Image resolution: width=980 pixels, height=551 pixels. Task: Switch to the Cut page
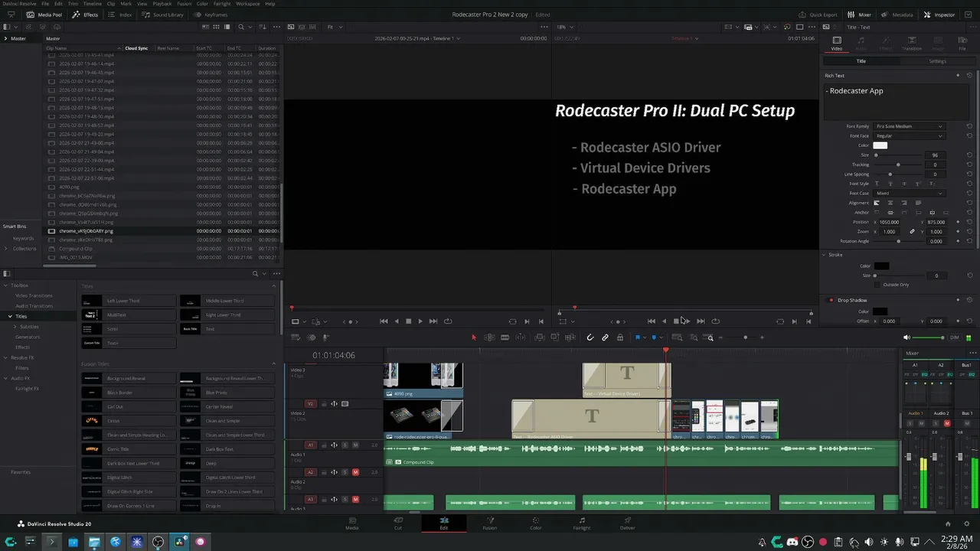coord(397,523)
